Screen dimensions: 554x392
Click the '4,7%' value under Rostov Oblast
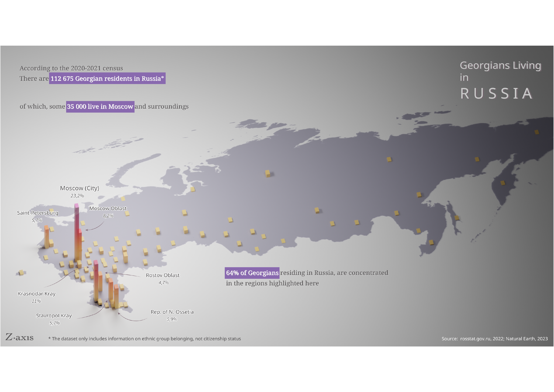click(164, 283)
